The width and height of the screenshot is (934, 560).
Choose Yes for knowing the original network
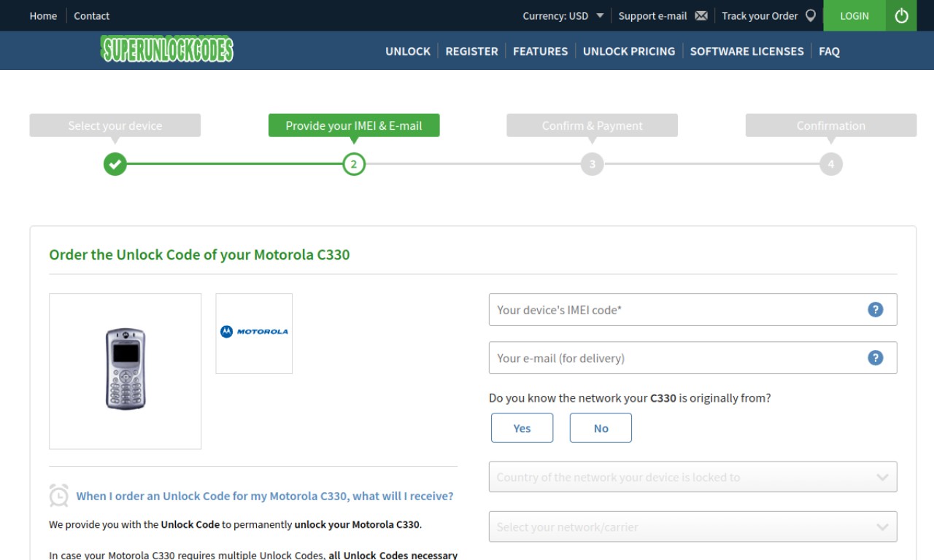(x=522, y=428)
